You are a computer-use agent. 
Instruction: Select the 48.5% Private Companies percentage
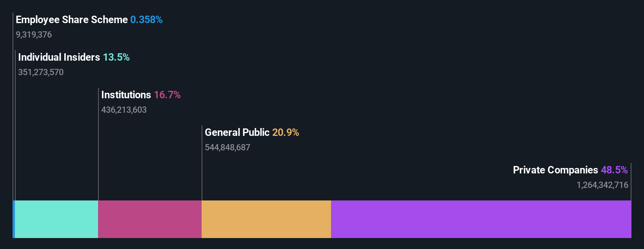tap(614, 170)
